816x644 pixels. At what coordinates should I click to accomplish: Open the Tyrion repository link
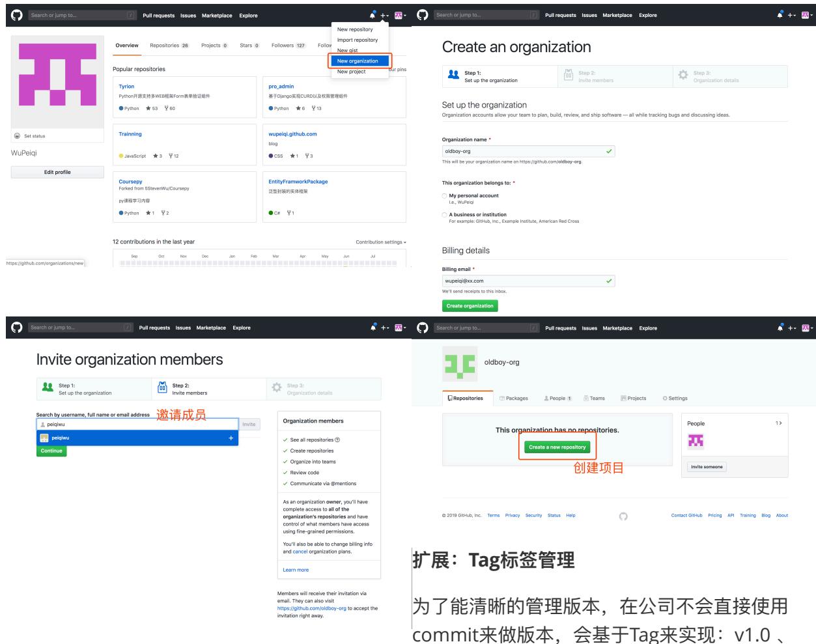pos(126,86)
